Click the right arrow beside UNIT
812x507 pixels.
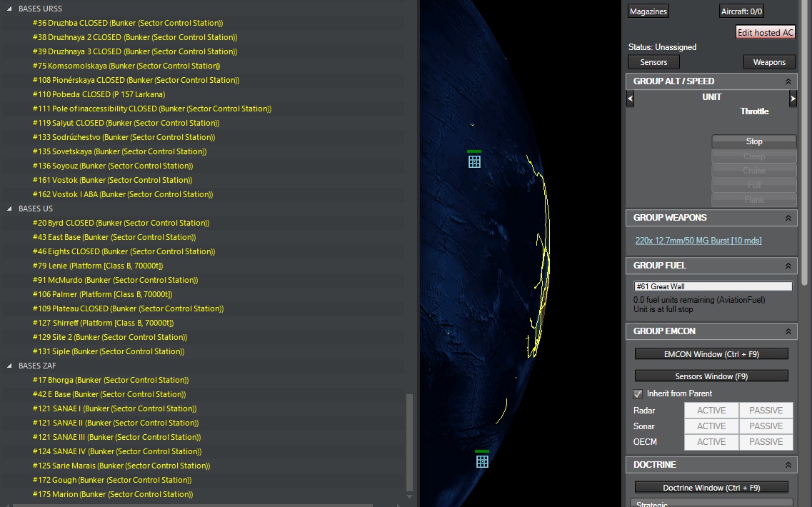point(793,99)
